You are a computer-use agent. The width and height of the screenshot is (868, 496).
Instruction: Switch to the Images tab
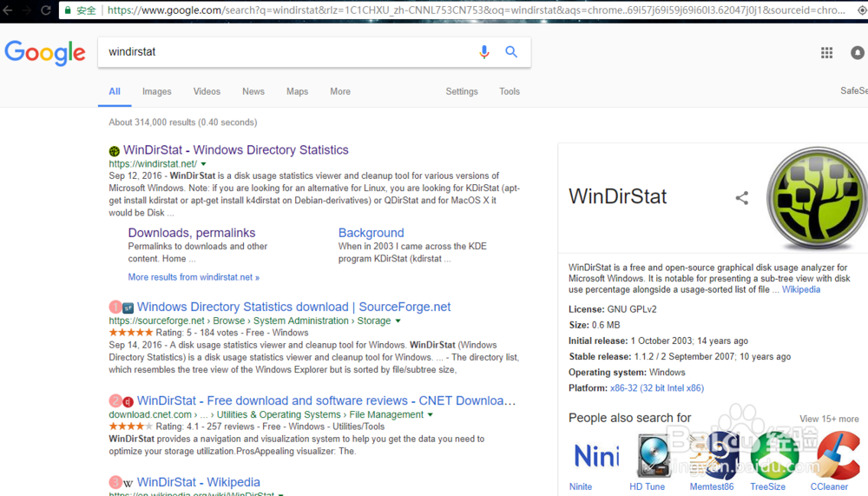(x=156, y=91)
